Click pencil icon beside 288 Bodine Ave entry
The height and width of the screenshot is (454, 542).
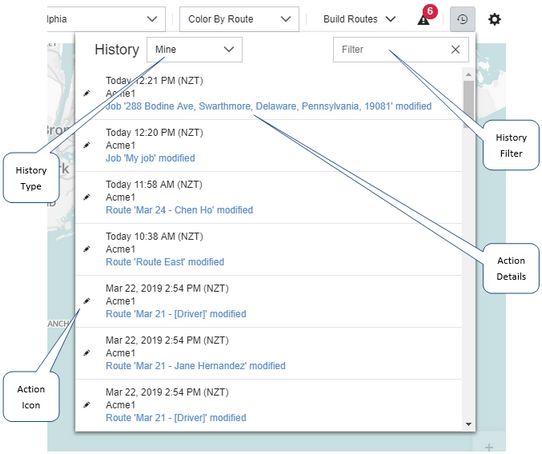click(87, 93)
